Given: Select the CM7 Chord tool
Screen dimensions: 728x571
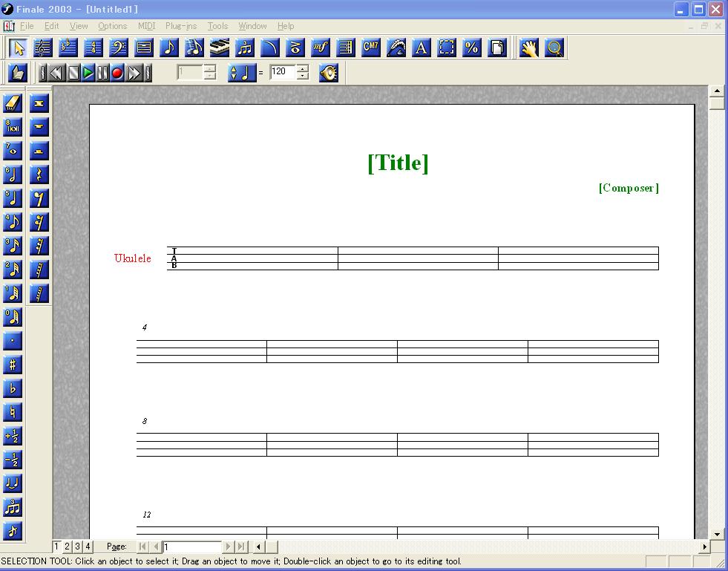Looking at the screenshot, I should click(370, 48).
